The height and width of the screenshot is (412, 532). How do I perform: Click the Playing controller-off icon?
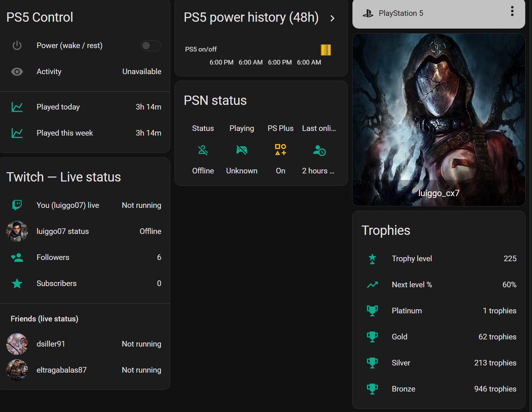click(242, 150)
